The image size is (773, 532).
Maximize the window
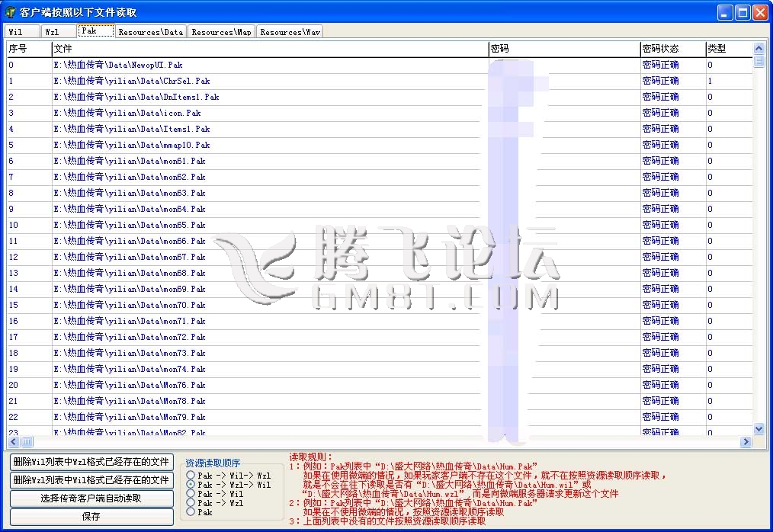743,13
